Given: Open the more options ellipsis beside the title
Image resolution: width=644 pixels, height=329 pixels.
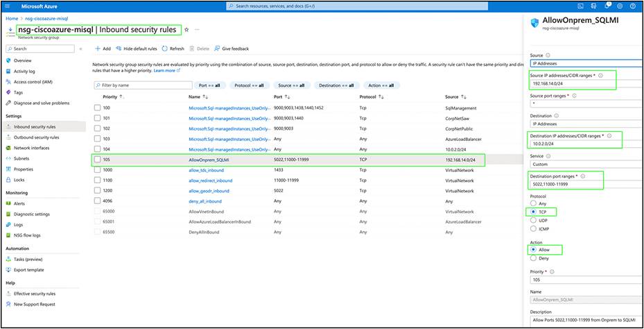Looking at the screenshot, I should pyautogui.click(x=197, y=30).
